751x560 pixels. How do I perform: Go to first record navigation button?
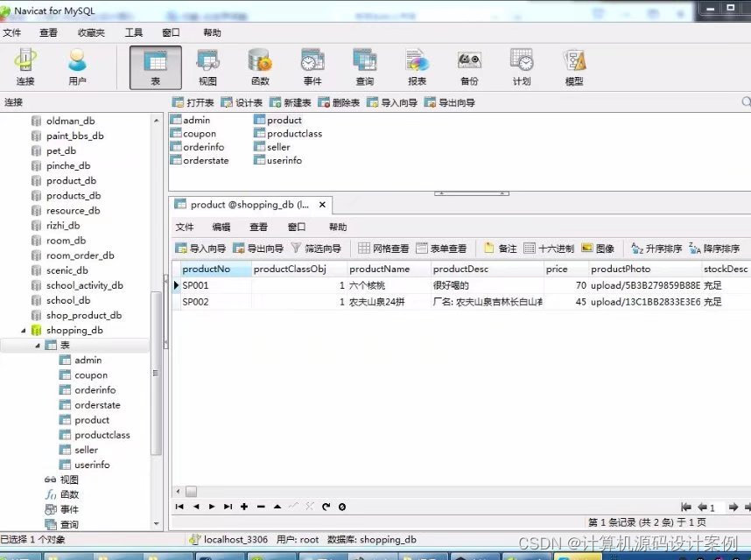[179, 507]
